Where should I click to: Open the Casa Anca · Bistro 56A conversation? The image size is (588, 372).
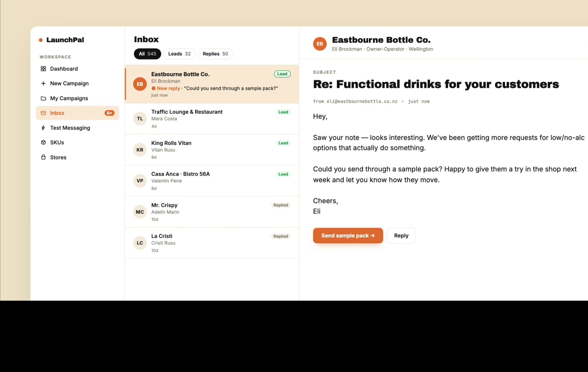coord(212,181)
